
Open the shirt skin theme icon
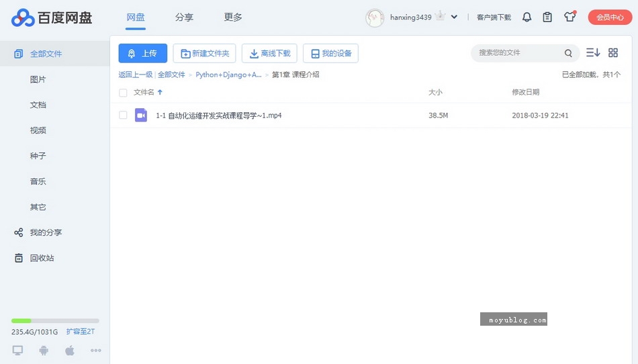coord(569,17)
